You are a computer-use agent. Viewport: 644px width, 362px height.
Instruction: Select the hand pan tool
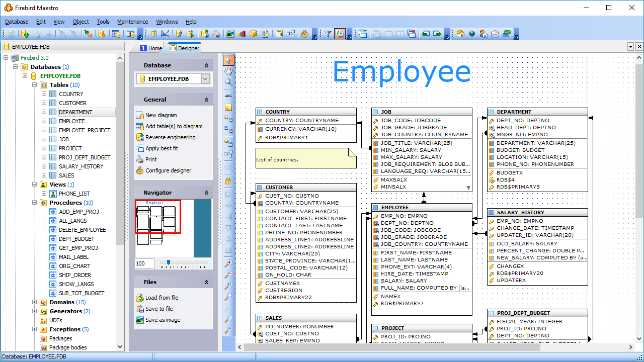tap(228, 71)
